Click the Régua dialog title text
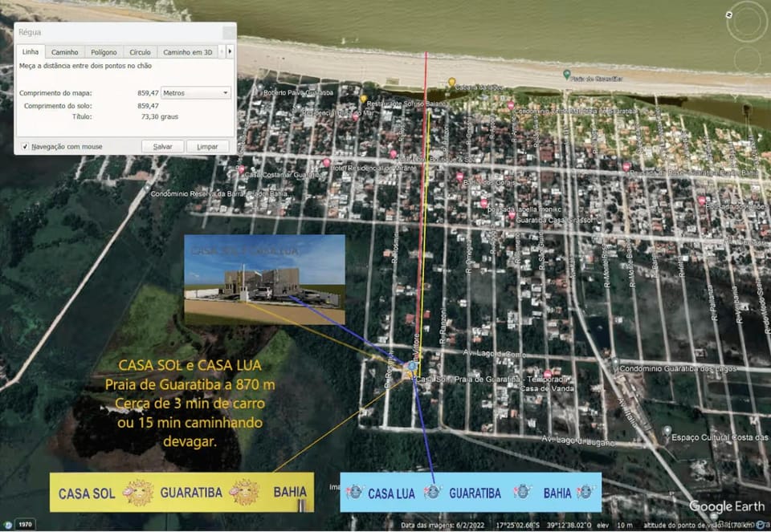The height and width of the screenshot is (532, 771). (x=30, y=32)
